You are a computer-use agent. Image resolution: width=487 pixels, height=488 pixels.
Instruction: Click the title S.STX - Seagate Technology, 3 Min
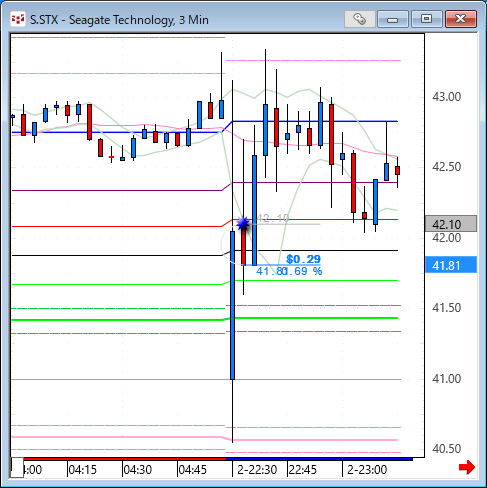tap(119, 20)
